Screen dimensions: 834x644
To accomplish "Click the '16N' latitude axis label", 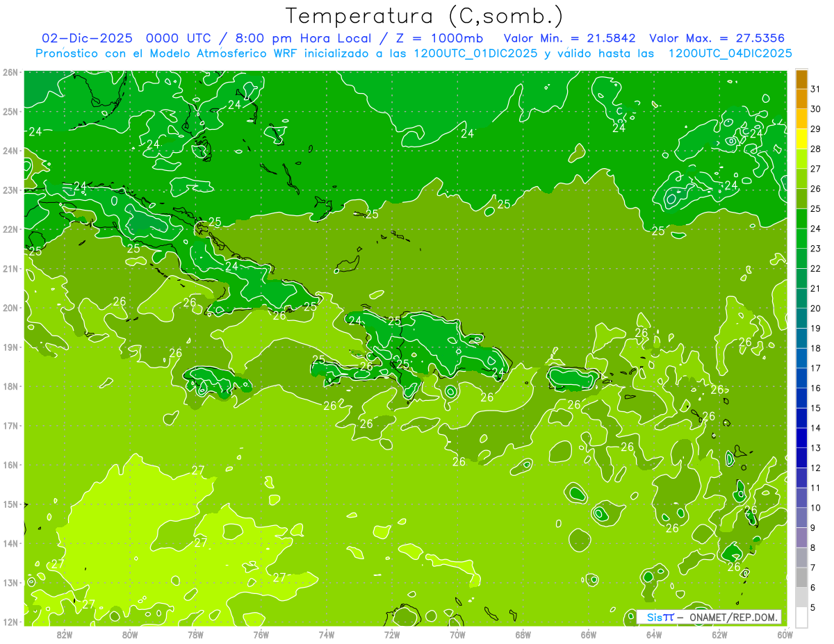I will [x=10, y=464].
